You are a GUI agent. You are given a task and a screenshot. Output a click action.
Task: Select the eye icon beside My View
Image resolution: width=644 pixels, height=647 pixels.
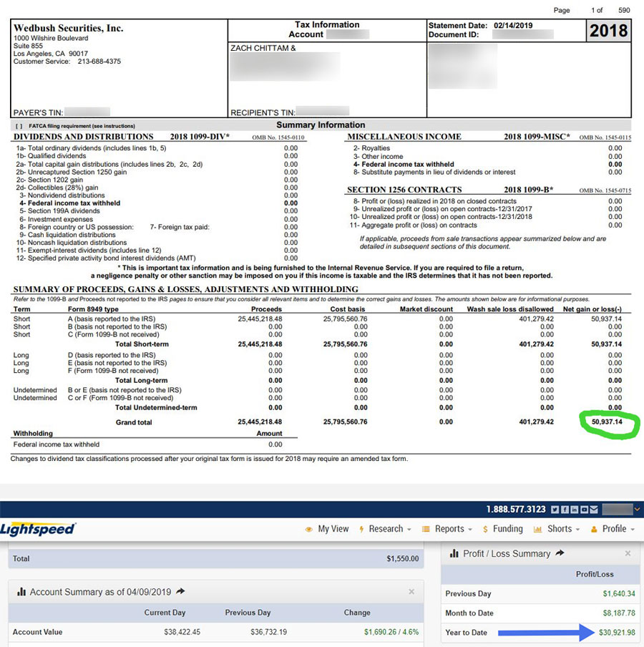pos(308,530)
